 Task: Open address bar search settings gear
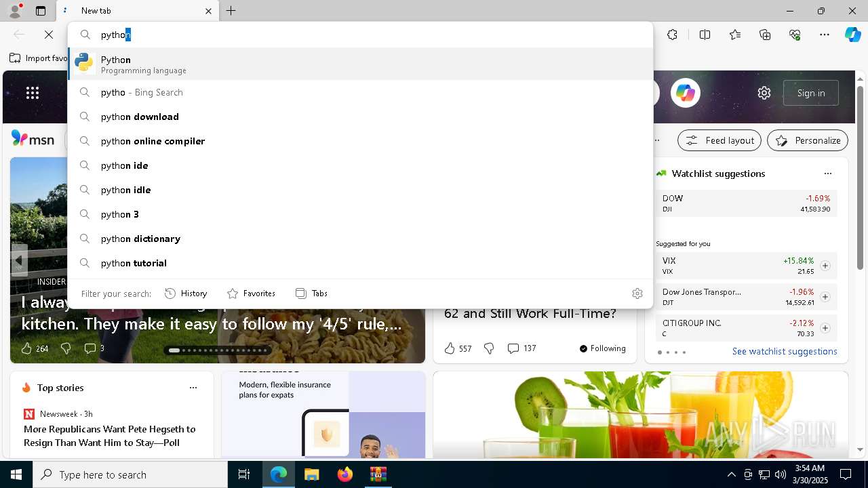tap(637, 293)
